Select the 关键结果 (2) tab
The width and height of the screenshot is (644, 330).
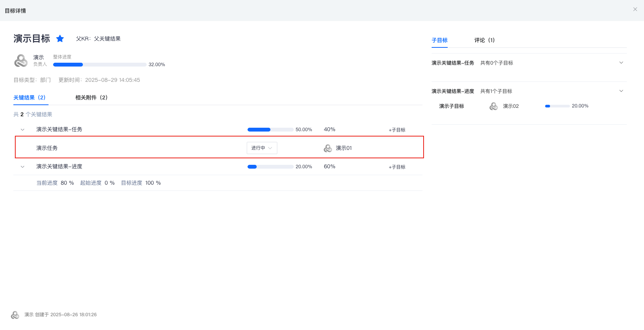(x=29, y=98)
